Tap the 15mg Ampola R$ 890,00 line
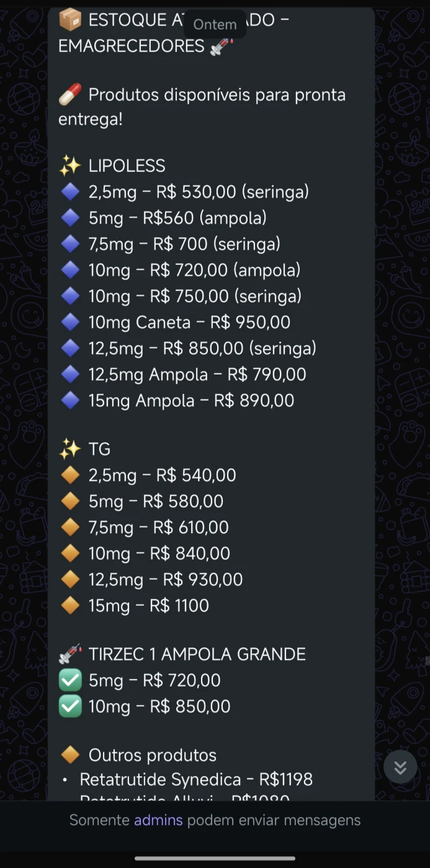The width and height of the screenshot is (430, 868). [191, 401]
